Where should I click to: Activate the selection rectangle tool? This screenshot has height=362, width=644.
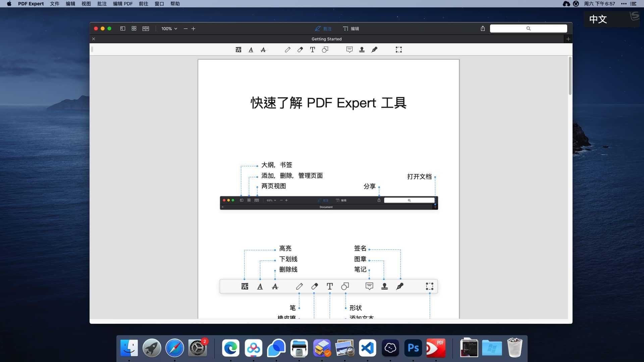point(398,50)
